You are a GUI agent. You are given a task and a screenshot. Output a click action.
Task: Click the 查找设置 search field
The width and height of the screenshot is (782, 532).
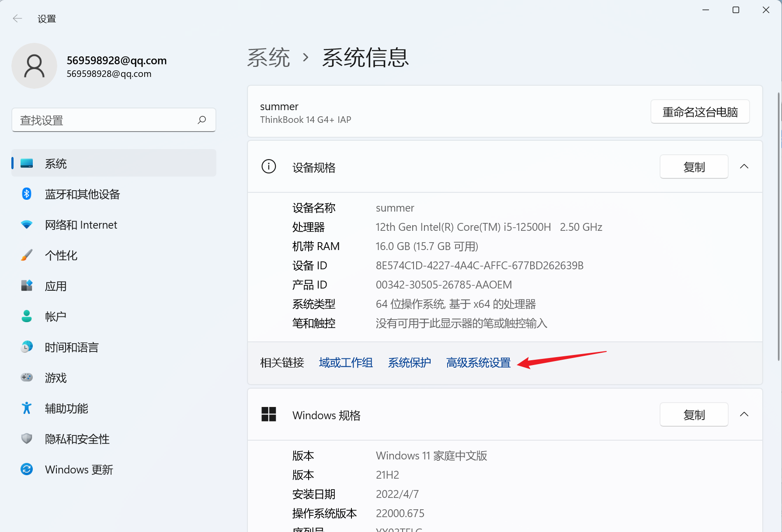(114, 120)
